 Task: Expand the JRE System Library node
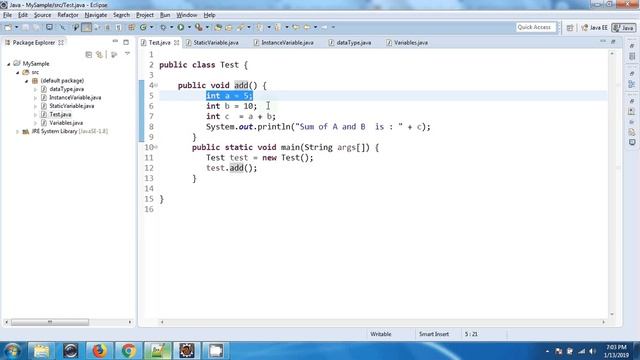[x=18, y=131]
